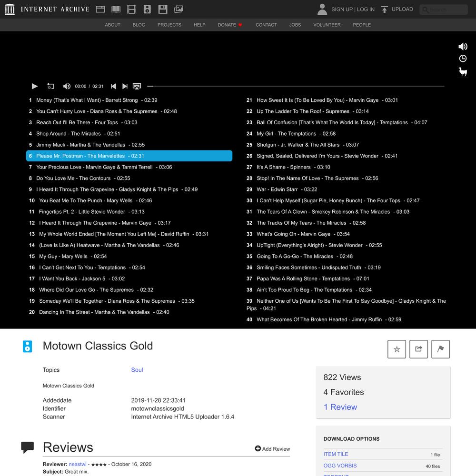Click the share item button
Viewport: 476px width, 476px height.
pos(418,349)
